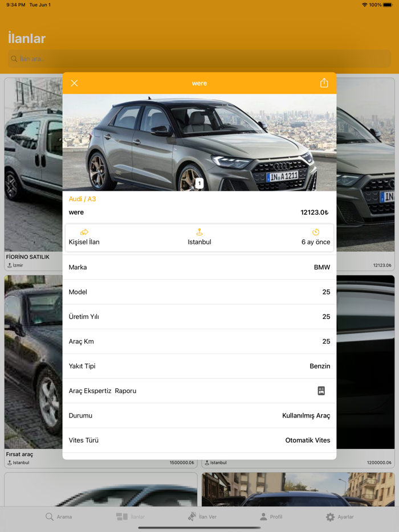
Task: Select the 'Istanbul' text in info card
Action: click(199, 242)
